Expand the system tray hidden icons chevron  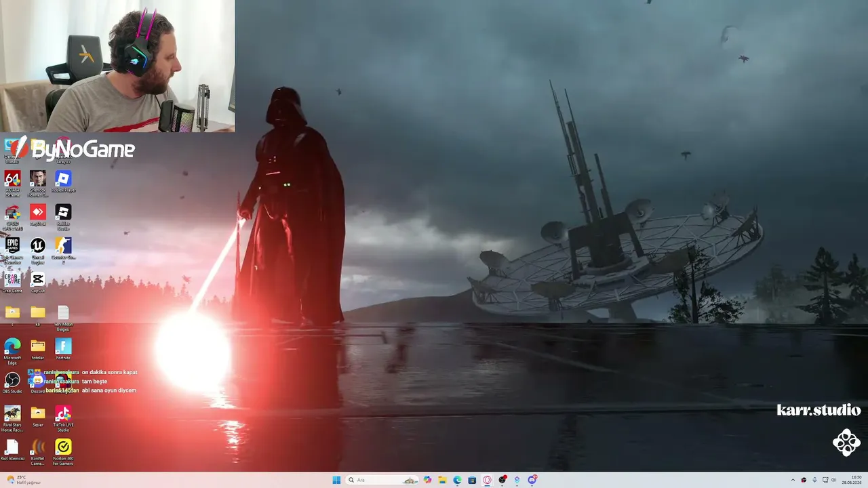pos(793,480)
